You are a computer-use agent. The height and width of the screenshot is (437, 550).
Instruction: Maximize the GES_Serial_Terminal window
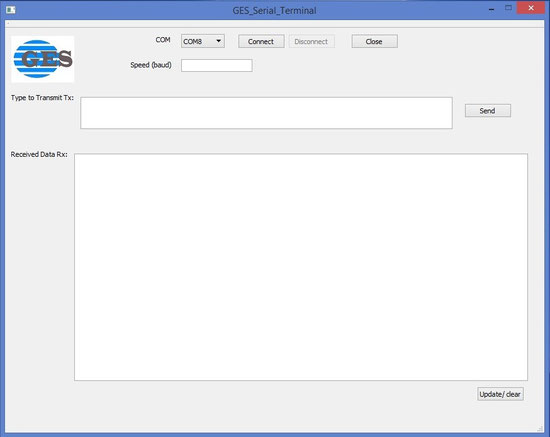tap(508, 8)
